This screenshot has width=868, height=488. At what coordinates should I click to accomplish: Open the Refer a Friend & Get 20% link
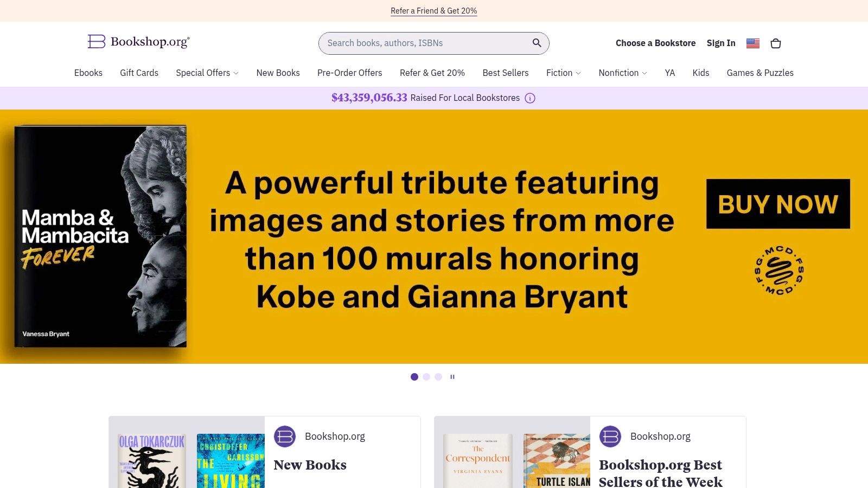tap(433, 10)
